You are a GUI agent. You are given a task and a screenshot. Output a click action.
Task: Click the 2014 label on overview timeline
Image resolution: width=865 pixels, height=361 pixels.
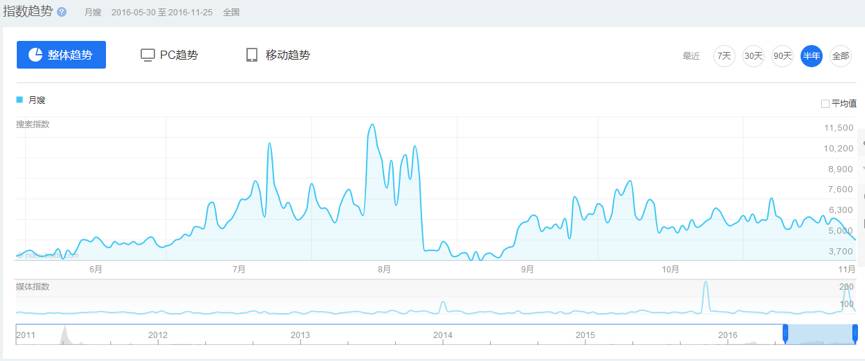(x=442, y=335)
